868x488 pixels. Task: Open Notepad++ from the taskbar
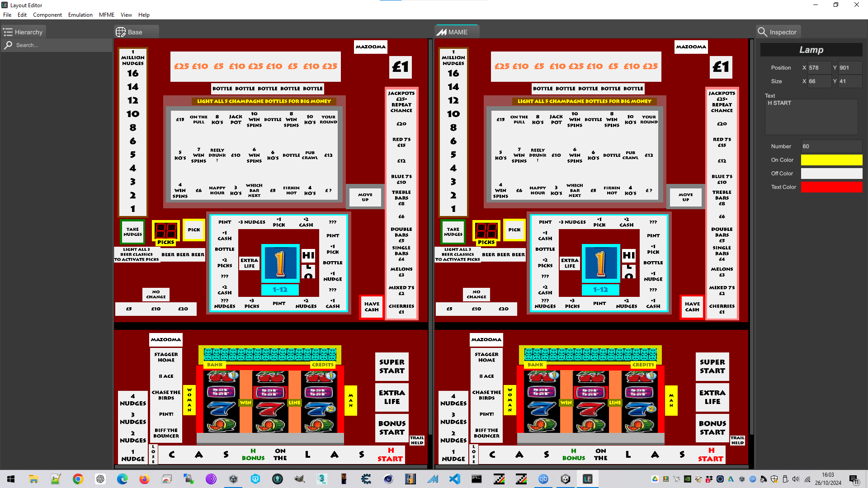click(56, 479)
